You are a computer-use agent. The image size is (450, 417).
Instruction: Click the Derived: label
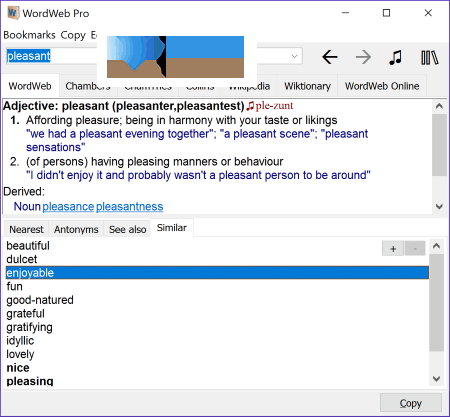coord(24,192)
